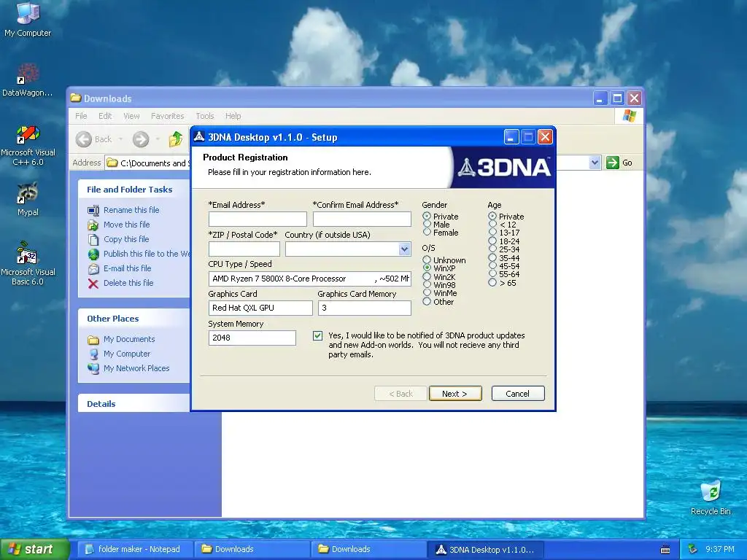Click the CPU Type / Speed field

click(309, 279)
